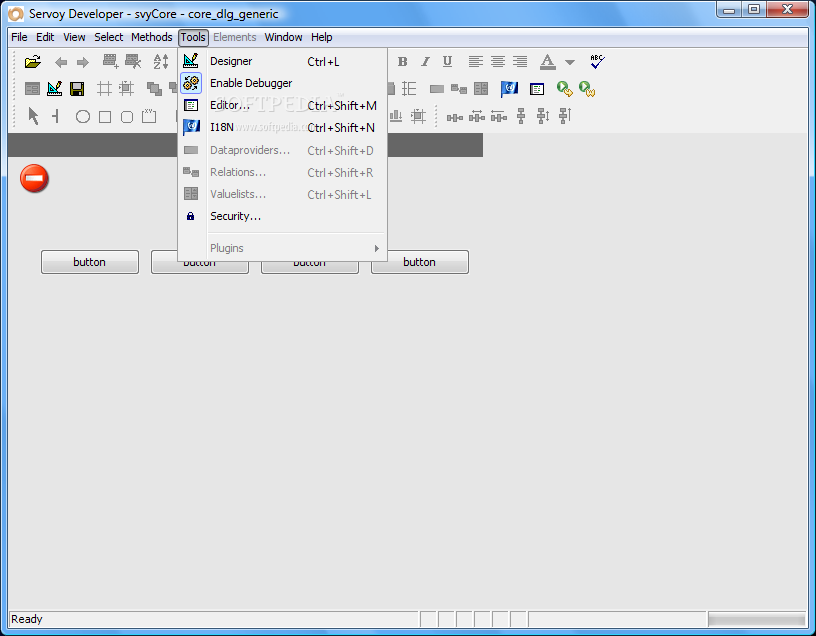Choose I18N from the Tools menu
Image resolution: width=816 pixels, height=636 pixels.
pos(283,128)
